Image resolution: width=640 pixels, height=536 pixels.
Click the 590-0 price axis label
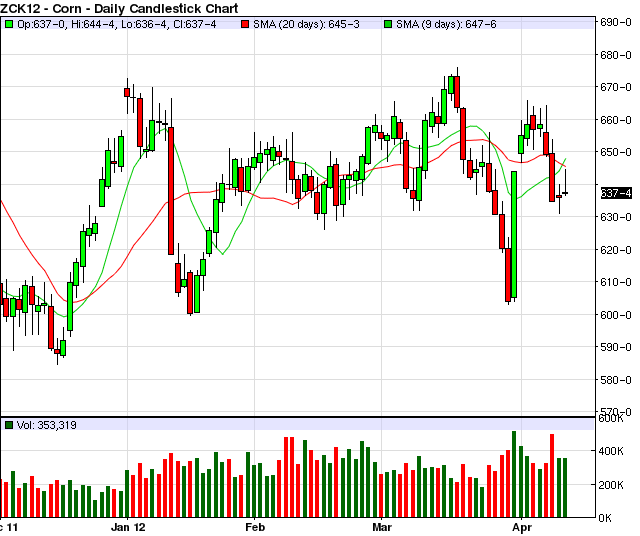tap(616, 347)
